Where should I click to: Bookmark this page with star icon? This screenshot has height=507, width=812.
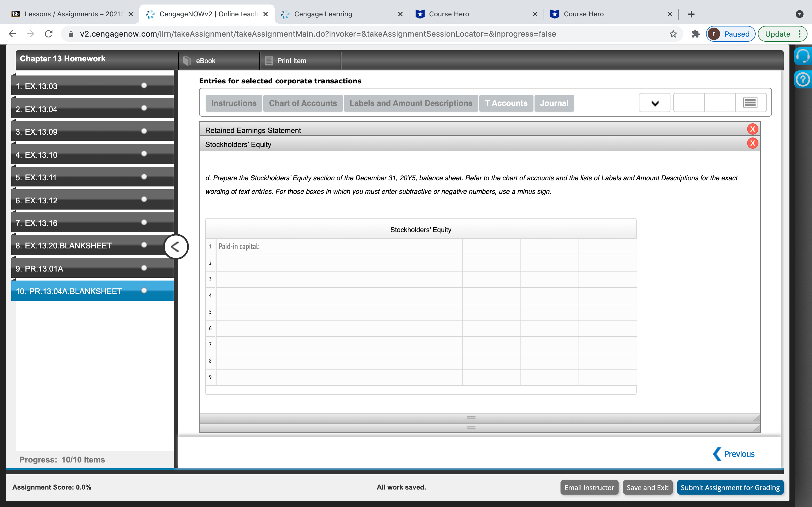(673, 34)
